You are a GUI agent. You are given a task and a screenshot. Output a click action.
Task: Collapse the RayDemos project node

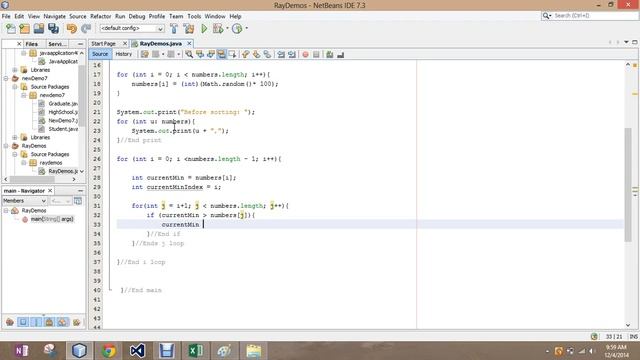6,146
